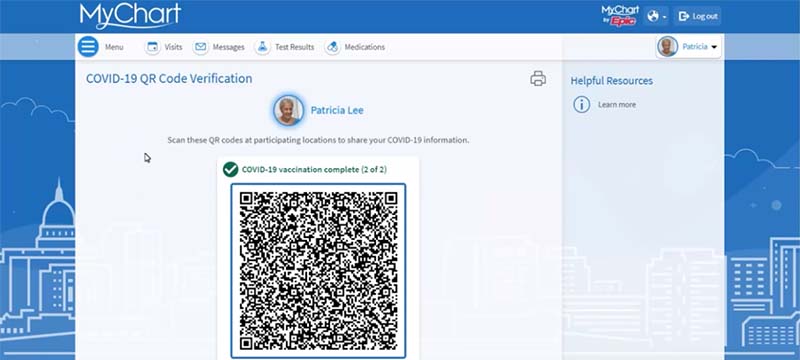Click the Patricia name in header

695,47
